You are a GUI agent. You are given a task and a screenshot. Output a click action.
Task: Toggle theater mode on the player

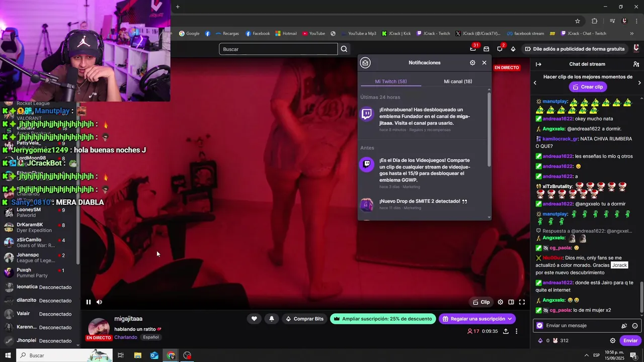point(511,302)
